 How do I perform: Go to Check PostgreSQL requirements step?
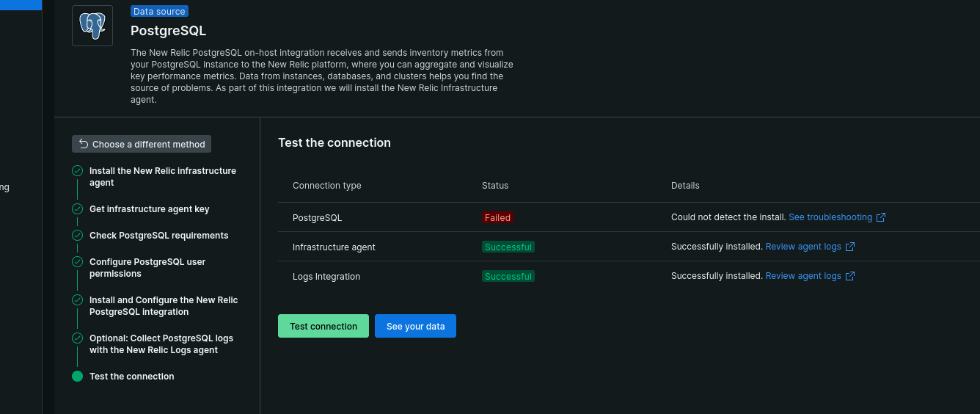pyautogui.click(x=159, y=236)
